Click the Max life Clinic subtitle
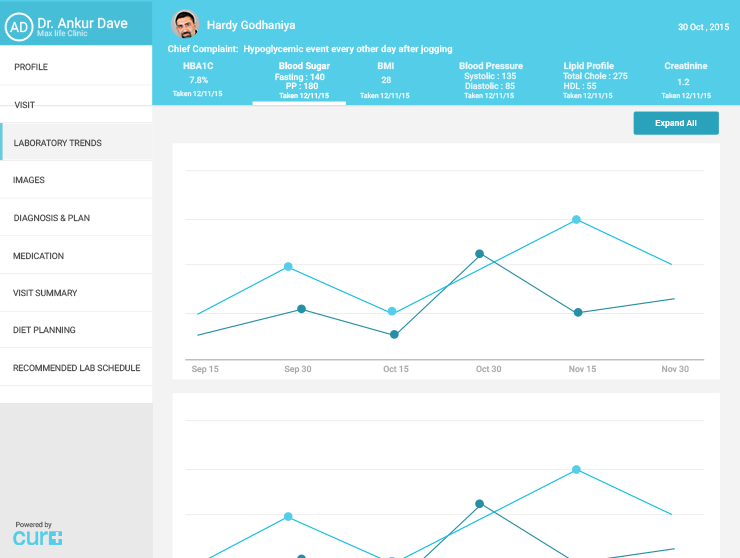Image resolution: width=740 pixels, height=558 pixels. coord(62,34)
